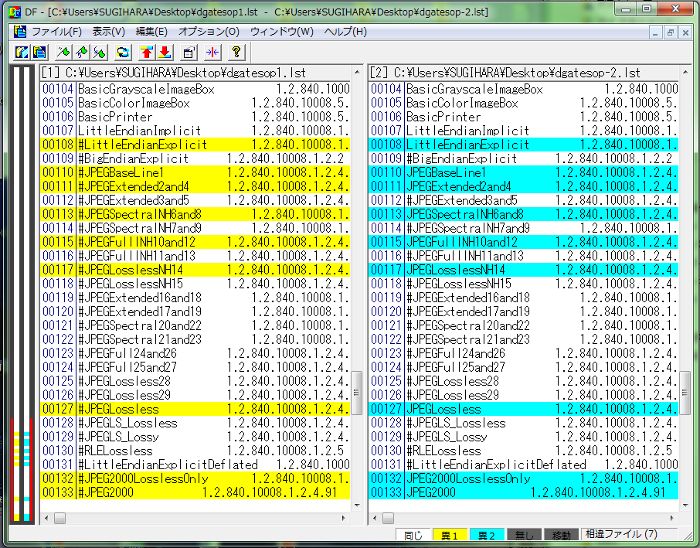Close the inner document window
The height and width of the screenshot is (548, 700).
click(x=685, y=32)
